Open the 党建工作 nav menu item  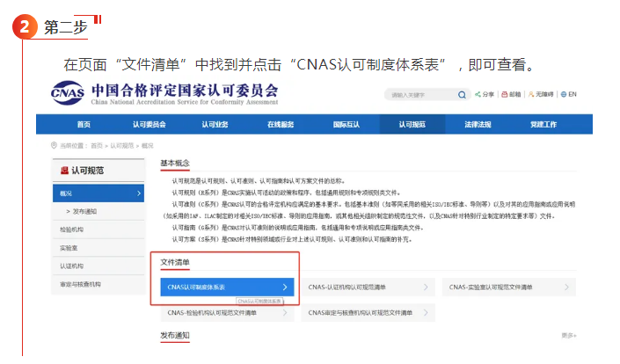[543, 125]
